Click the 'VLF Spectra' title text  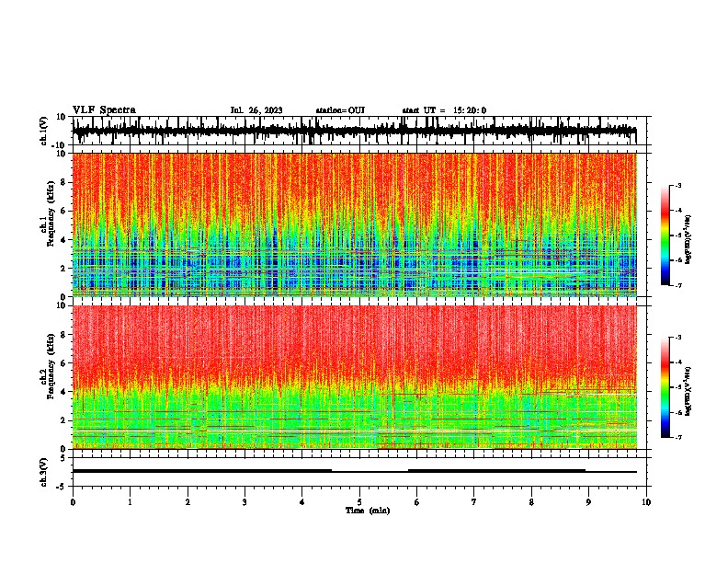click(104, 110)
